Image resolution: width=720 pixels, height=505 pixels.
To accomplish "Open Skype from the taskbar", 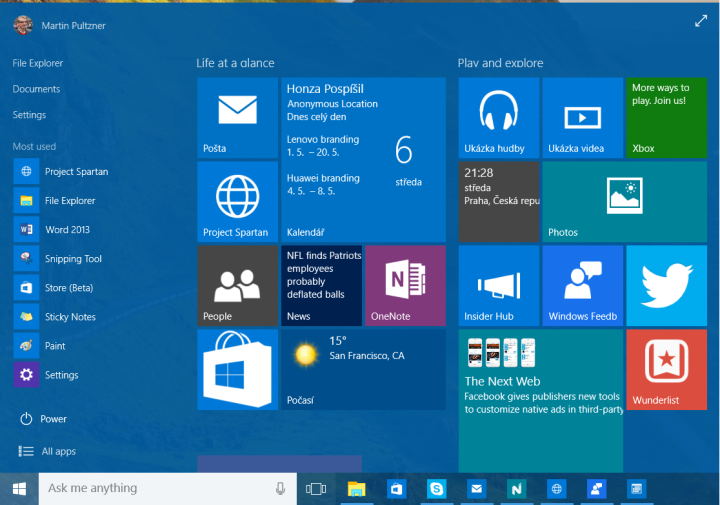I will [x=436, y=489].
